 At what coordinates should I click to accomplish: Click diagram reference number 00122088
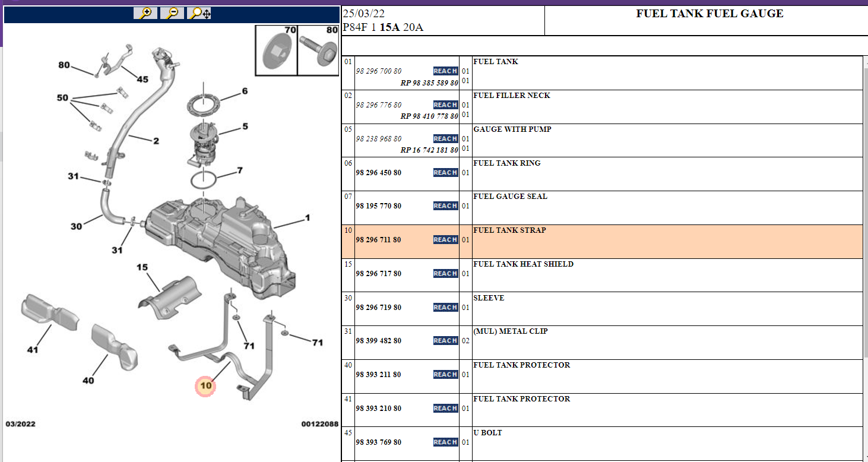tap(319, 425)
